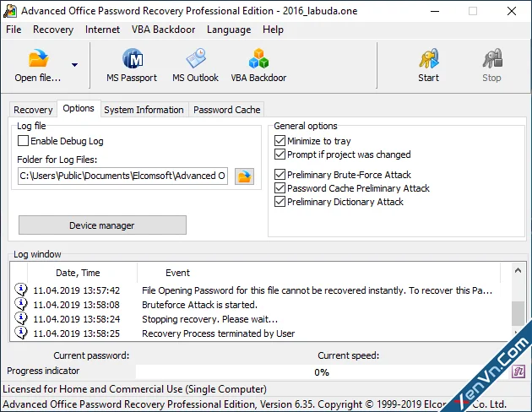Open the Help menu

click(273, 30)
